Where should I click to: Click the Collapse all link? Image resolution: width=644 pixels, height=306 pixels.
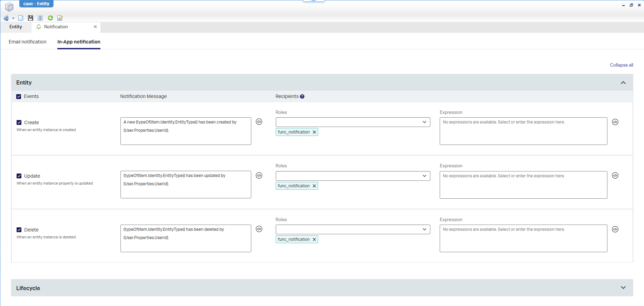(x=621, y=65)
